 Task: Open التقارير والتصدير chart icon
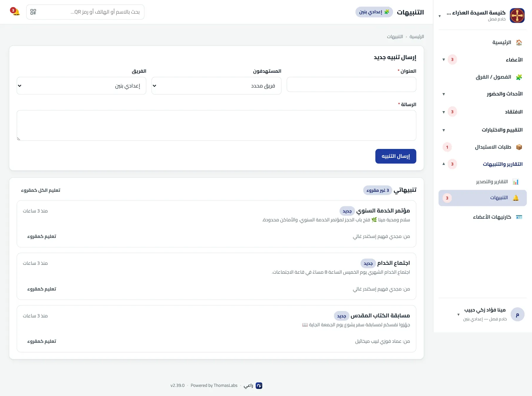(x=515, y=182)
